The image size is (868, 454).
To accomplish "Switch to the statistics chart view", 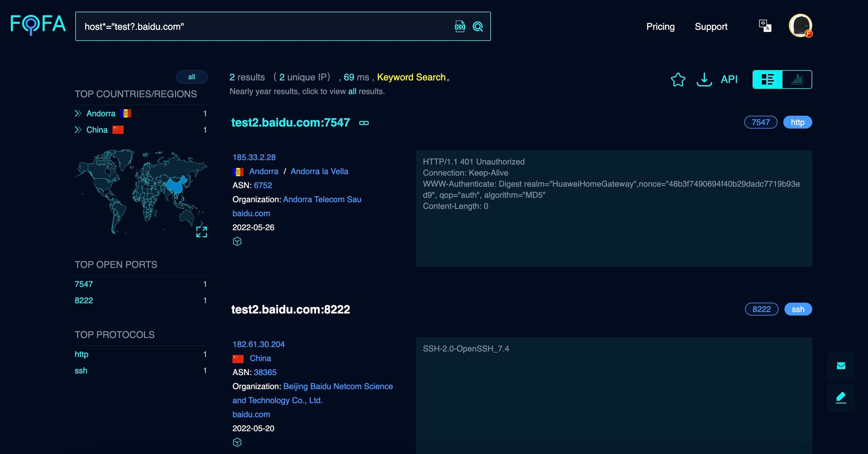I will pos(797,79).
